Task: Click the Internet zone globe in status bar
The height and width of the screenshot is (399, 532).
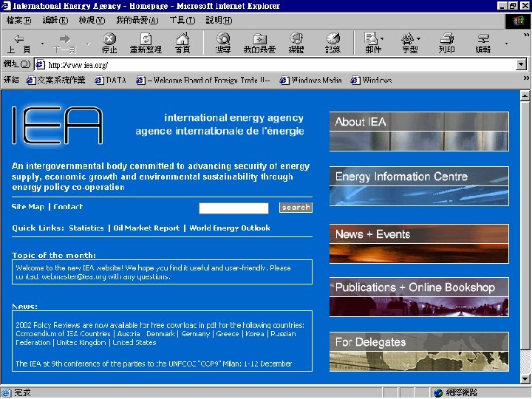Action: click(x=438, y=392)
